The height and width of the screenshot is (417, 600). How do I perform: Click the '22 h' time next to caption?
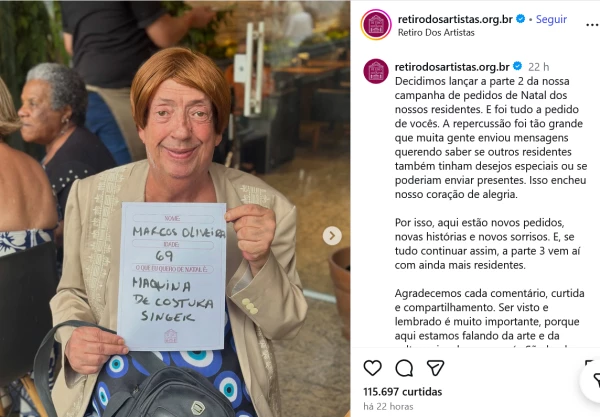pyautogui.click(x=538, y=67)
